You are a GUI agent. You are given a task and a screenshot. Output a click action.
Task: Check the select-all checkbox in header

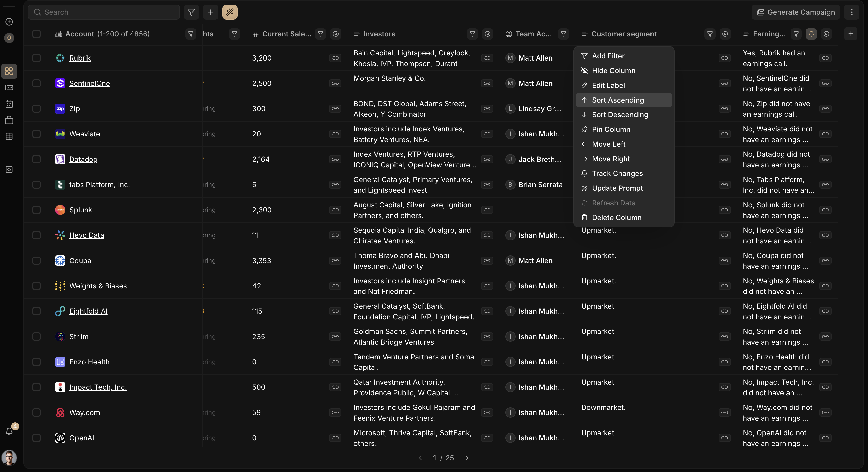[36, 34]
